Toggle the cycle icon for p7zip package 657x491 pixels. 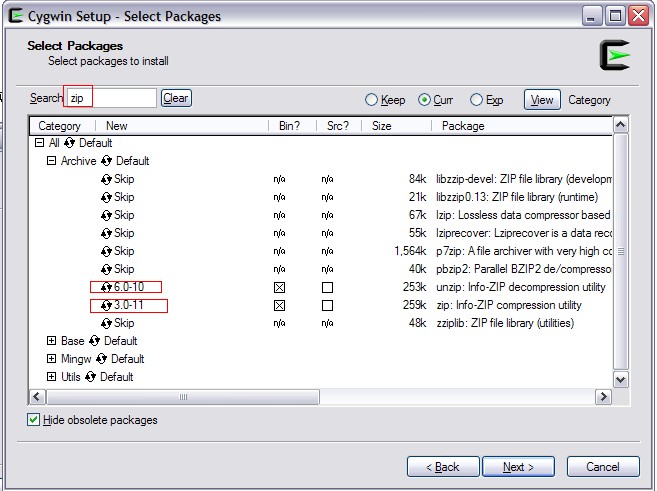point(106,251)
